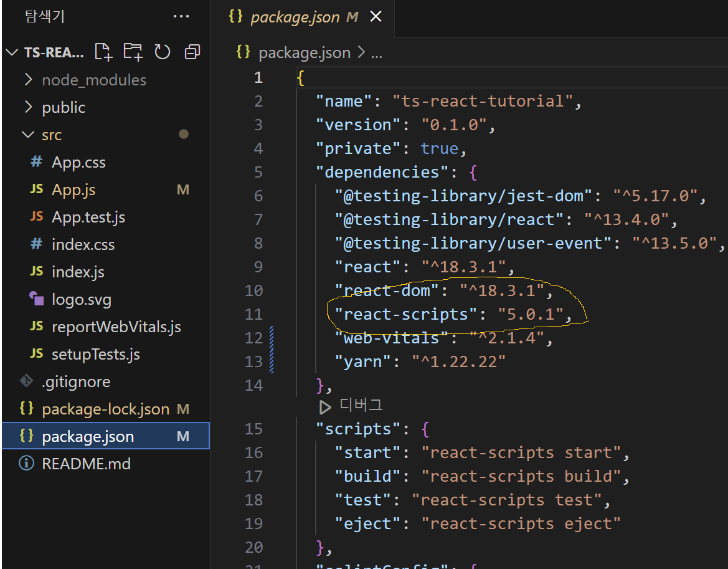
Task: Select package.json in the explorer
Action: coord(105,436)
